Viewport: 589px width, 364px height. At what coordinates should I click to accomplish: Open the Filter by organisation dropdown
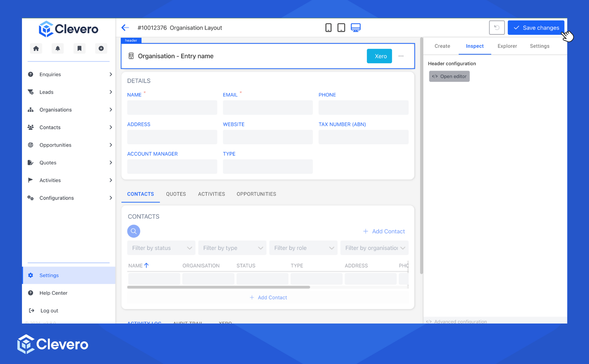[x=374, y=248]
